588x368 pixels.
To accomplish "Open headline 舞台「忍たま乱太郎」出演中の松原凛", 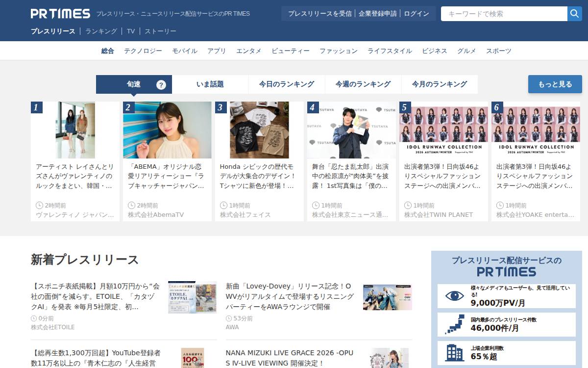I will [351, 177].
